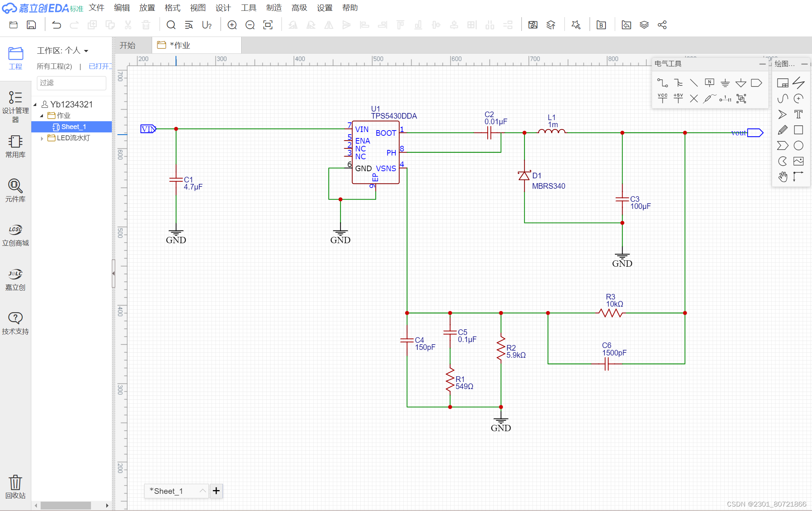Select the hand drag canvas tool
Screen dimensions: 812x511
pos(783,177)
